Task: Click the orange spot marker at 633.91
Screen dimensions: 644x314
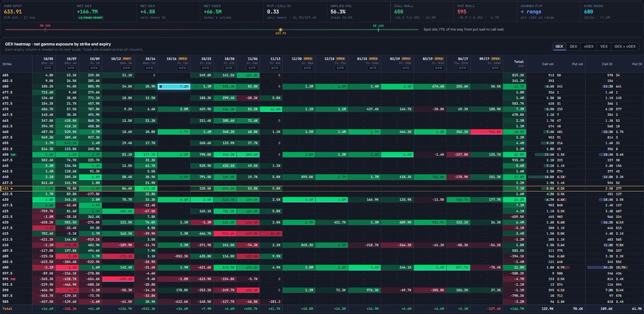Action: coord(280,29)
